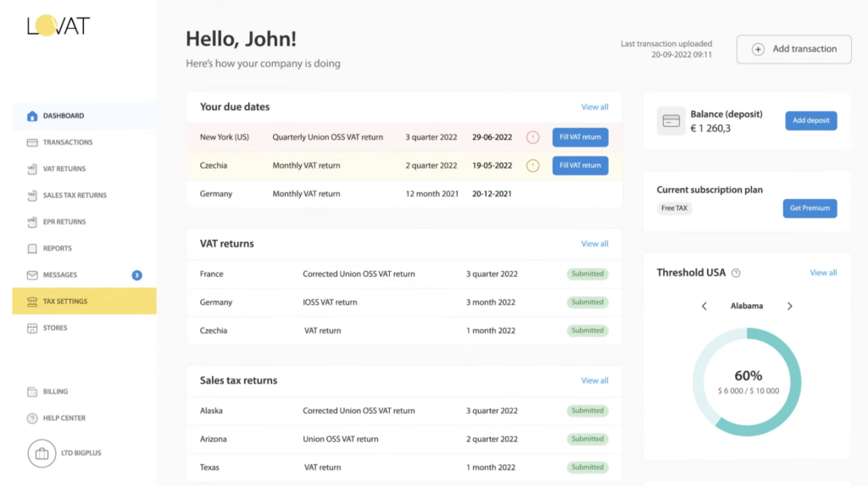The image size is (868, 492).
Task: Click the question mark beside Threshold USA
Action: [x=736, y=273]
